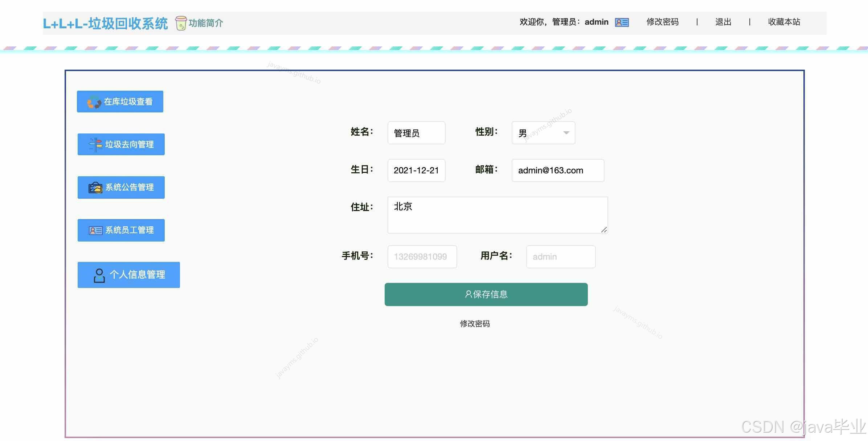Click the ID card icon on 系统员工管理

[95, 230]
